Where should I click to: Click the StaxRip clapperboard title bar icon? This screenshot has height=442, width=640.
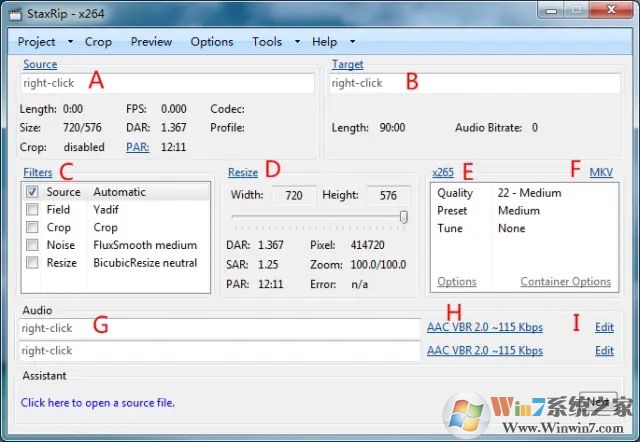click(x=15, y=14)
